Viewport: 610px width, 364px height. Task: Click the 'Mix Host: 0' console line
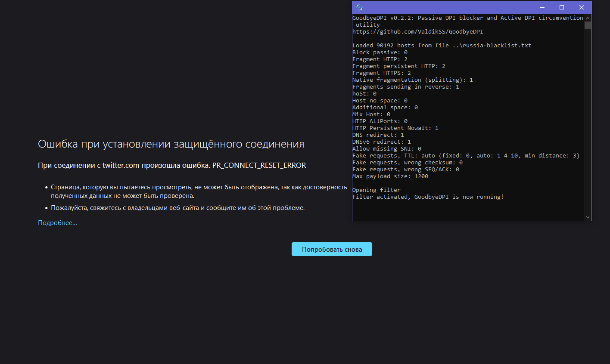[371, 114]
